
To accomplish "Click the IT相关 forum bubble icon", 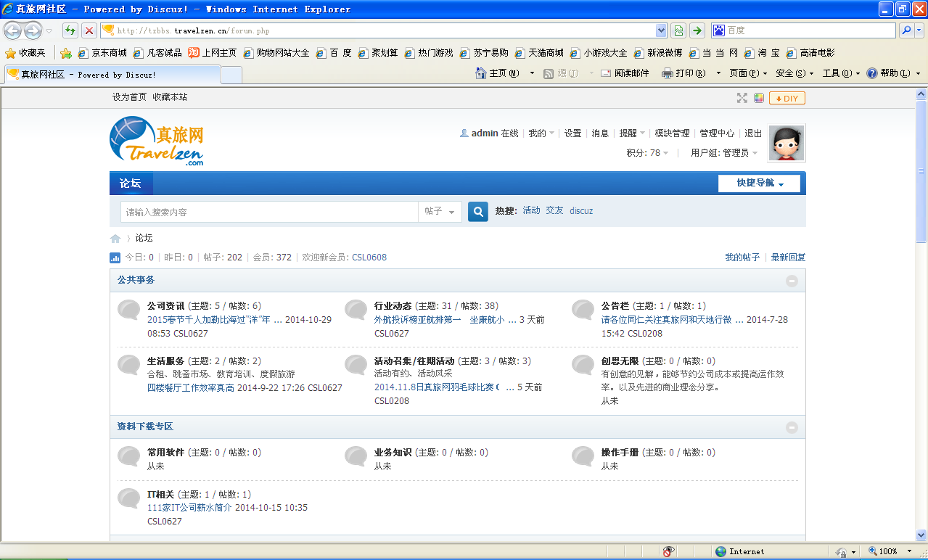I will (x=129, y=498).
